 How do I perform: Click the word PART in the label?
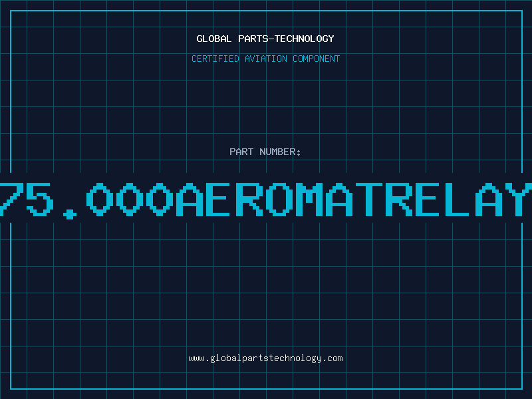pos(241,152)
